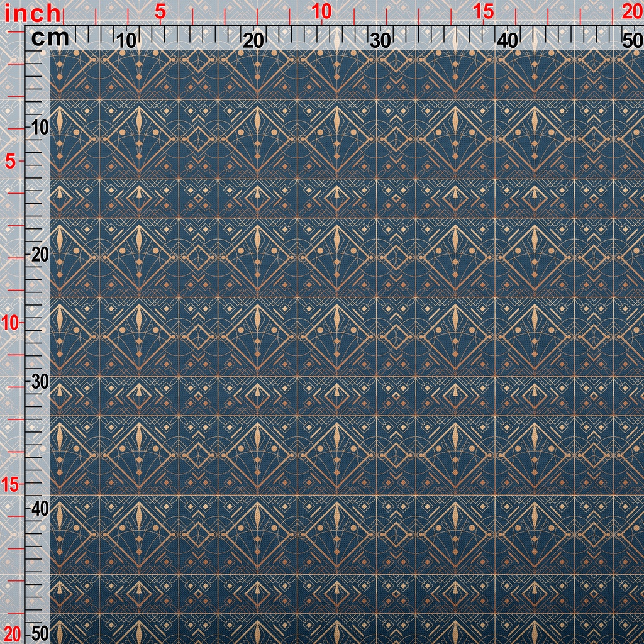Click the 10 inch mark on left ruler
Image resolution: width=644 pixels, height=644 pixels.
[x=10, y=323]
